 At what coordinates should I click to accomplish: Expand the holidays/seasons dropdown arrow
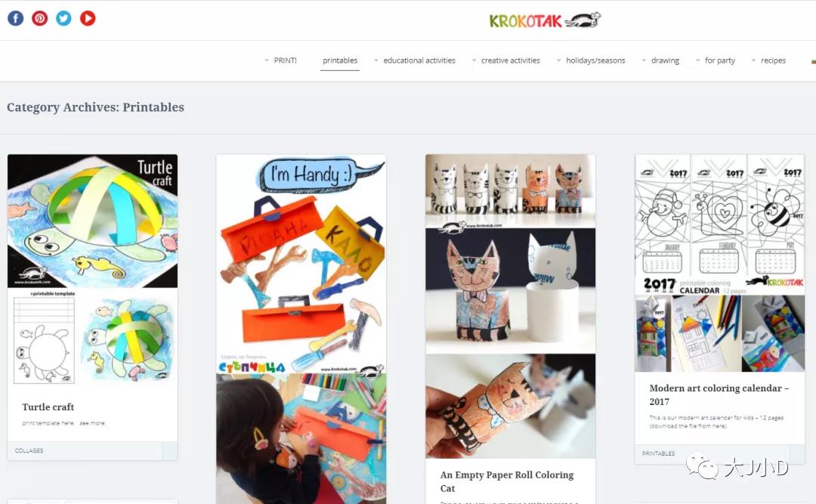[x=558, y=60]
